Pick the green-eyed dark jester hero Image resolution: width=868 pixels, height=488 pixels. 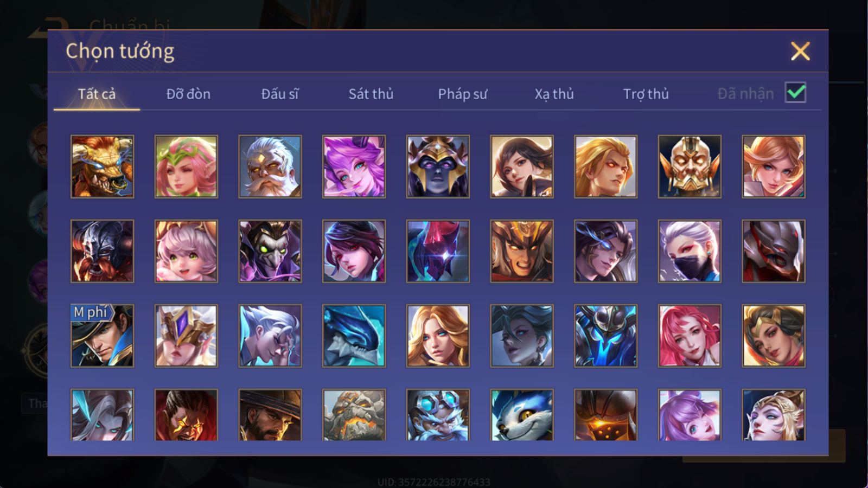point(270,251)
